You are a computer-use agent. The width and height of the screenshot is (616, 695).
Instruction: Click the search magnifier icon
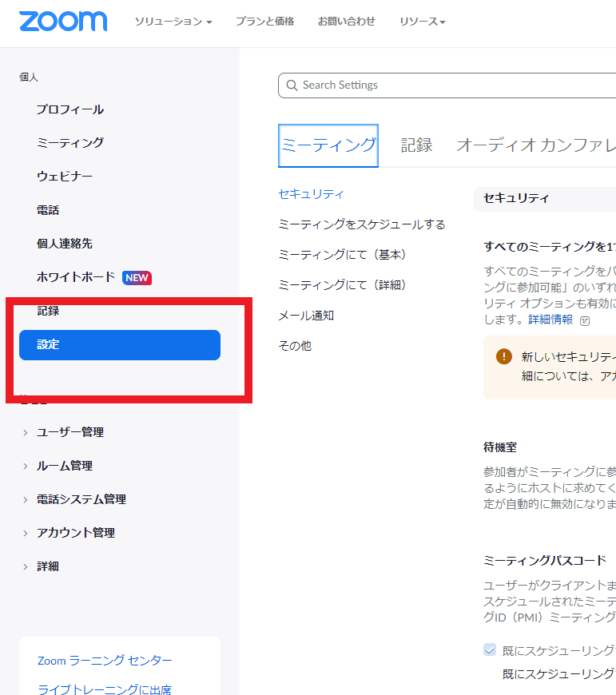(292, 85)
